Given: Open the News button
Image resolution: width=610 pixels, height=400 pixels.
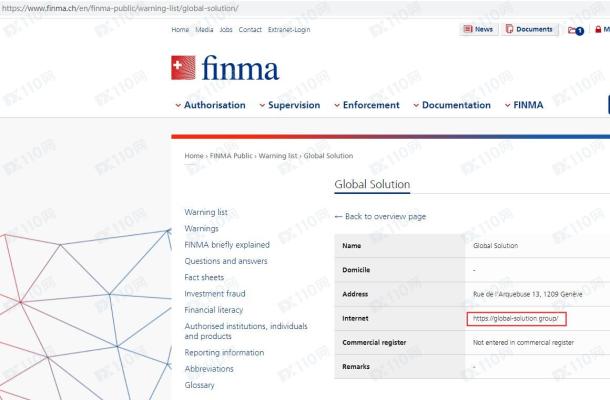Looking at the screenshot, I should (479, 29).
